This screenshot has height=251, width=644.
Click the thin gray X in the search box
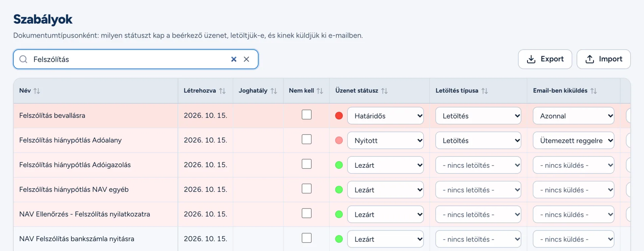[247, 59]
